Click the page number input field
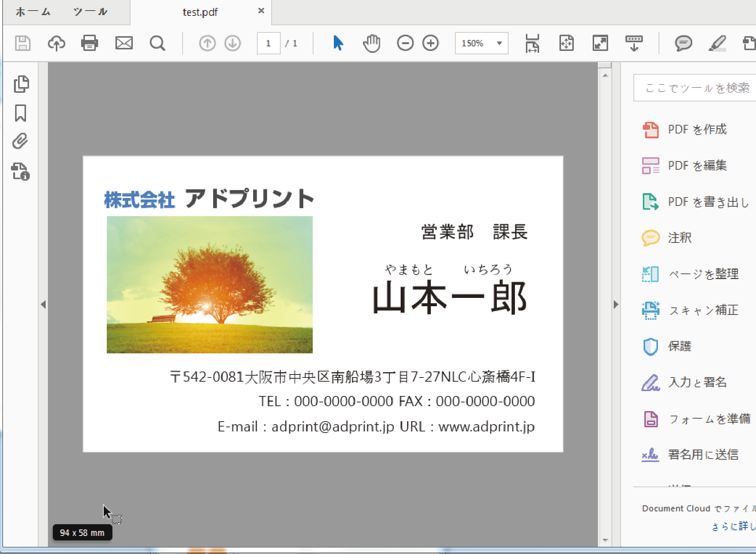756x554 pixels. coord(269,43)
